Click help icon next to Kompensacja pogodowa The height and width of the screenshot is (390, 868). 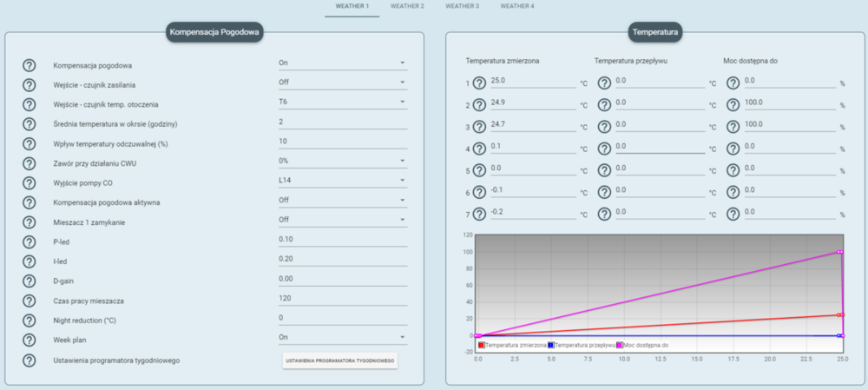[30, 65]
